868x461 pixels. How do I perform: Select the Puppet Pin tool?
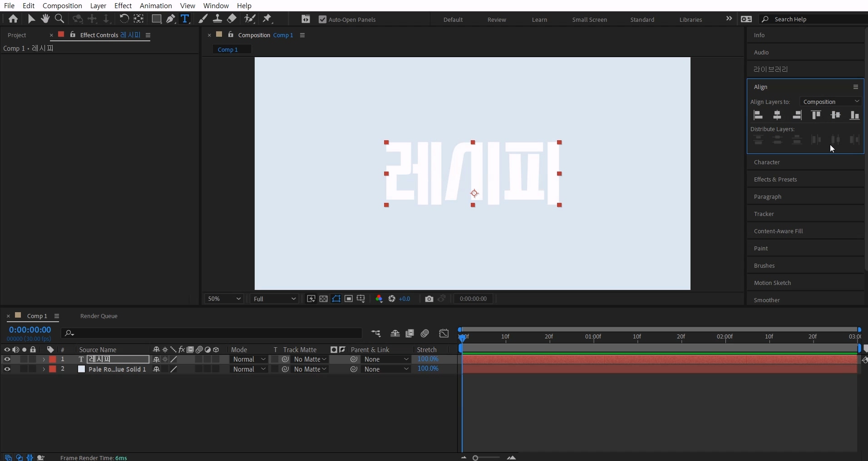coord(268,19)
